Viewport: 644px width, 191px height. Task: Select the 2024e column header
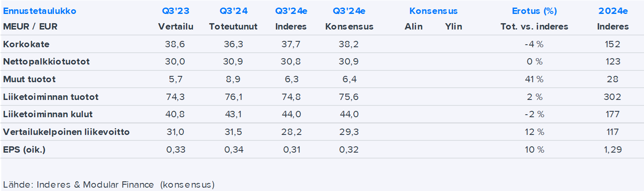(613, 11)
